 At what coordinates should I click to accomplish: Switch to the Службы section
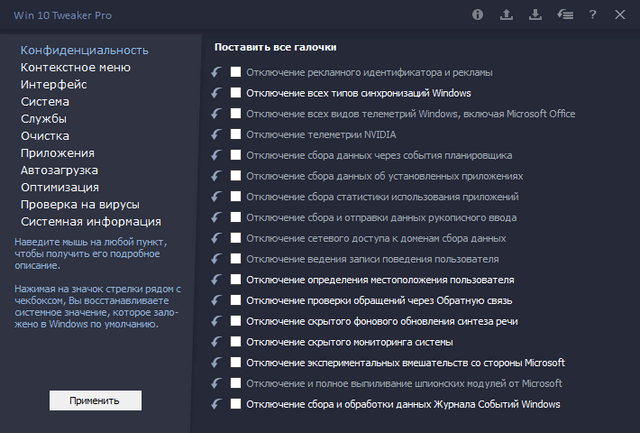click(45, 119)
